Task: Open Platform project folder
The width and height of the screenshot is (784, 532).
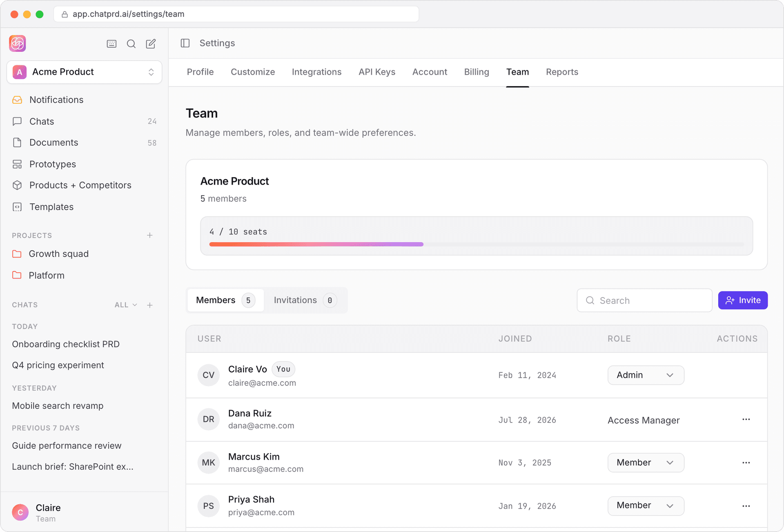Action: (84, 276)
